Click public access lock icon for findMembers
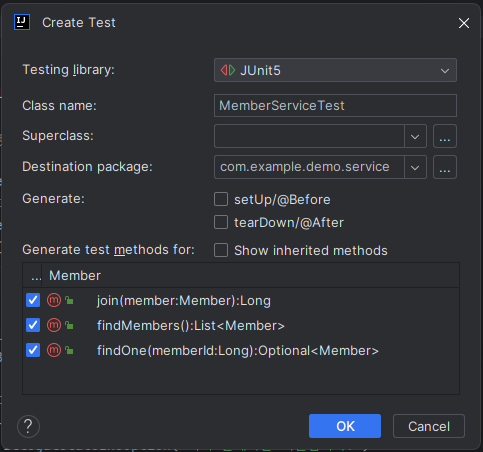 69,325
